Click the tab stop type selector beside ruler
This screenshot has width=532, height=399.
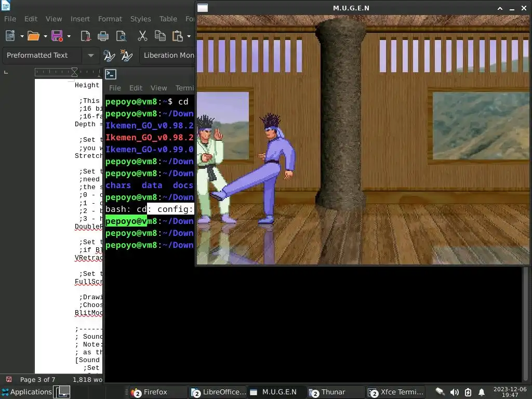click(x=6, y=72)
